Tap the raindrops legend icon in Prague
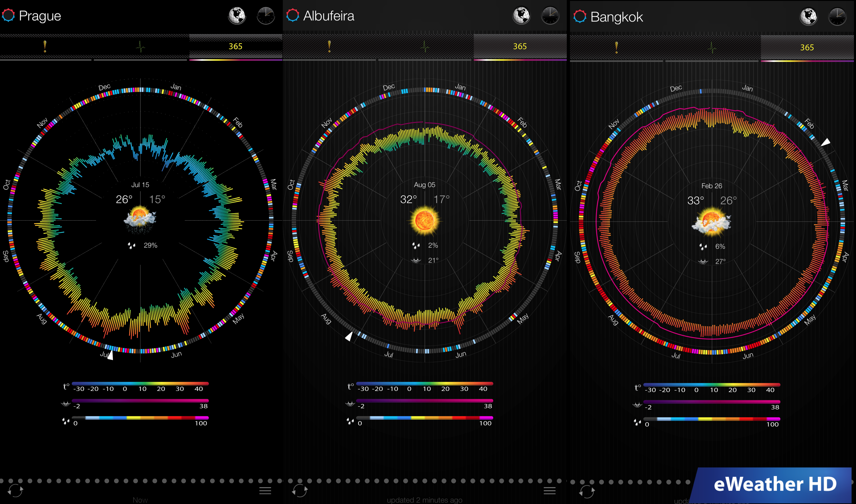 pyautogui.click(x=66, y=421)
